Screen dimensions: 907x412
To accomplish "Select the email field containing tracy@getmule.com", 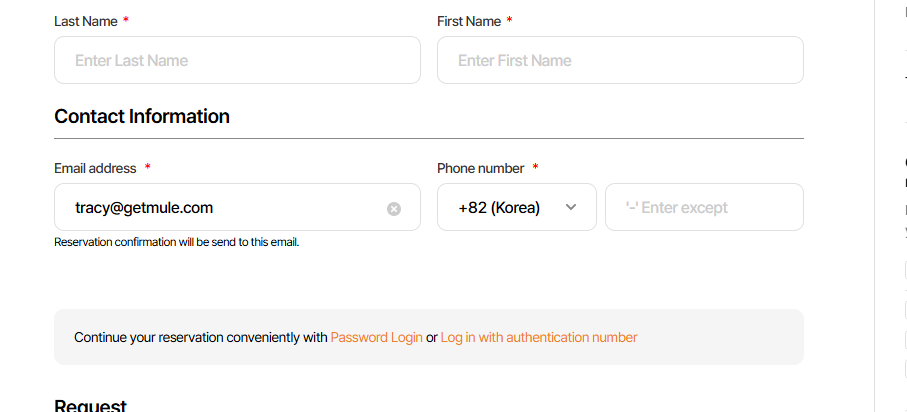I will coord(220,208).
